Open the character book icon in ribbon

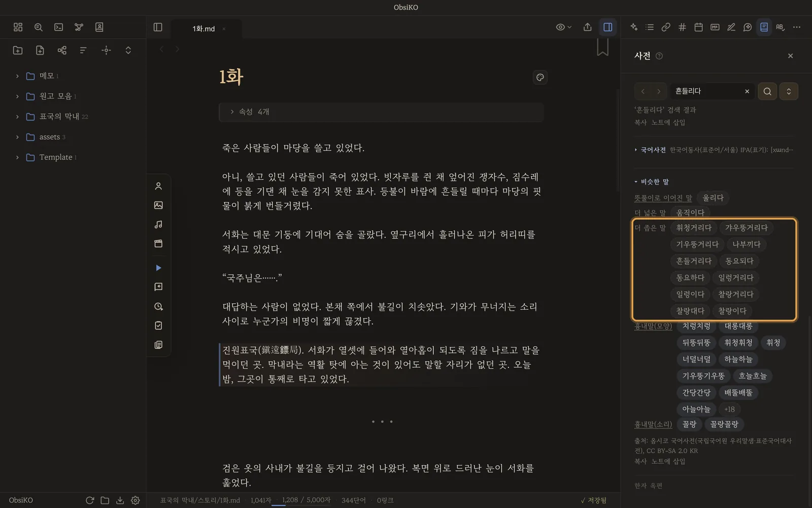99,27
